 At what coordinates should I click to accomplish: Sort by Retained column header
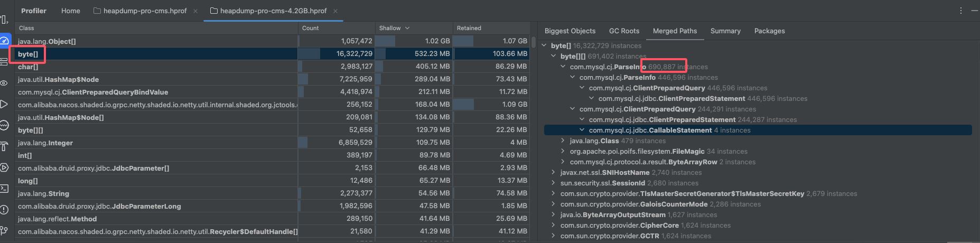click(x=490, y=28)
